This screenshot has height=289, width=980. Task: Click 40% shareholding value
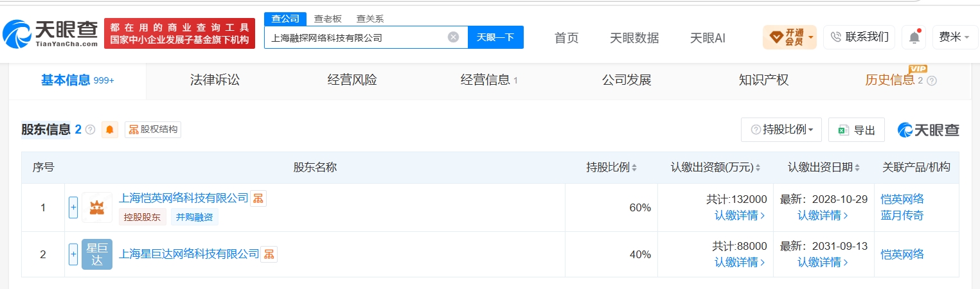coord(640,254)
